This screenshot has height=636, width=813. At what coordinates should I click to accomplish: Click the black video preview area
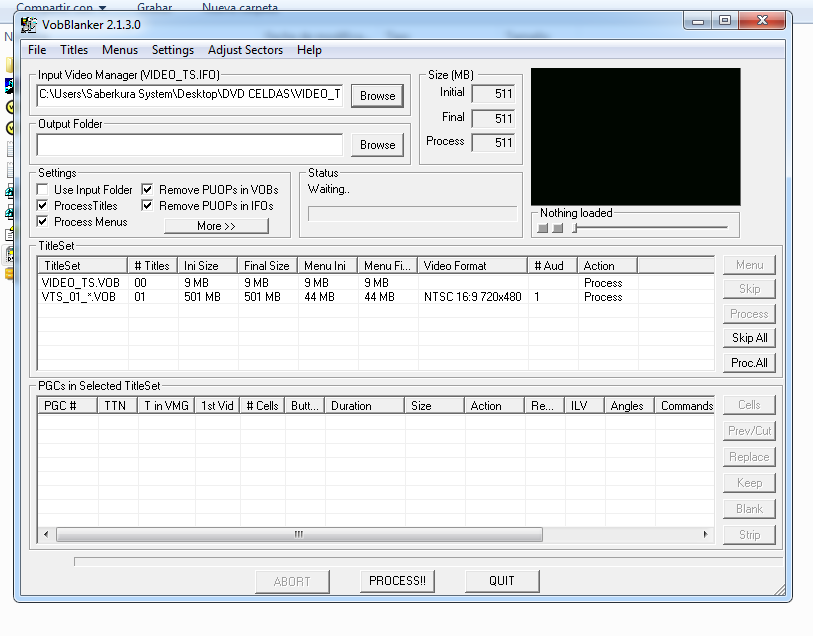(636, 137)
